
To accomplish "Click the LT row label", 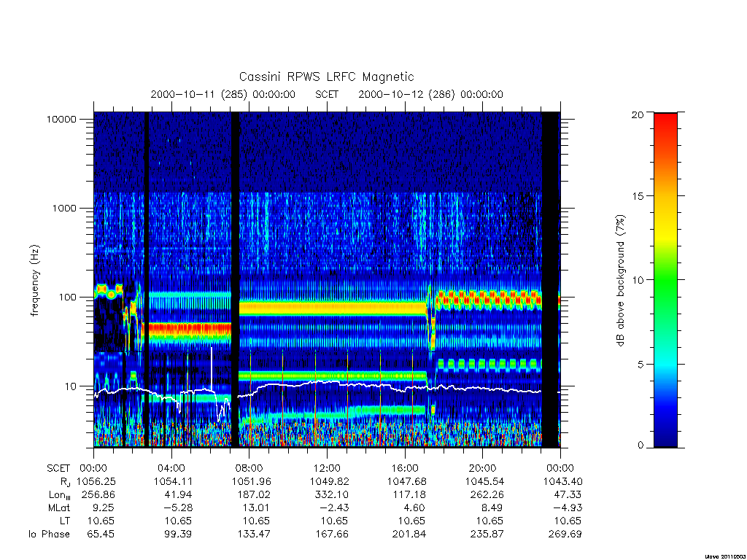I will 65,521.
